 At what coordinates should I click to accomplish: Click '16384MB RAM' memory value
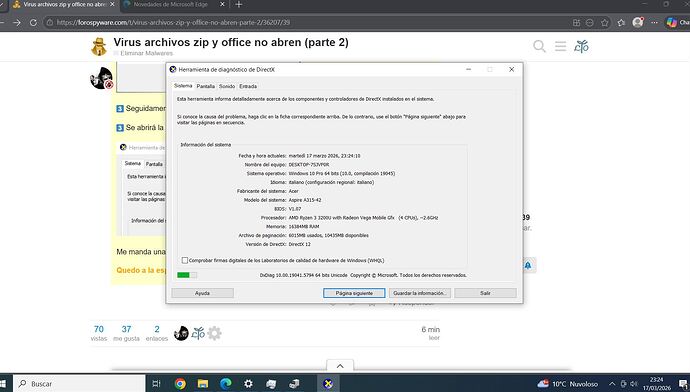(x=304, y=227)
